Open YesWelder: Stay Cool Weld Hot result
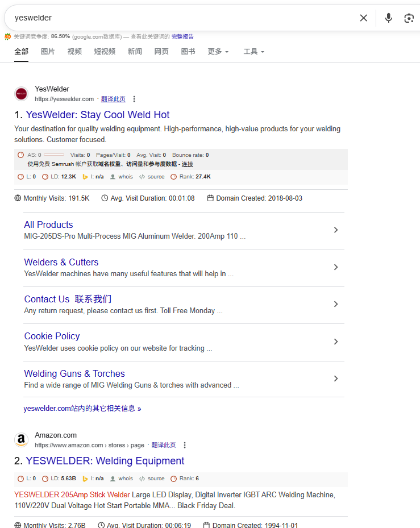 click(97, 115)
